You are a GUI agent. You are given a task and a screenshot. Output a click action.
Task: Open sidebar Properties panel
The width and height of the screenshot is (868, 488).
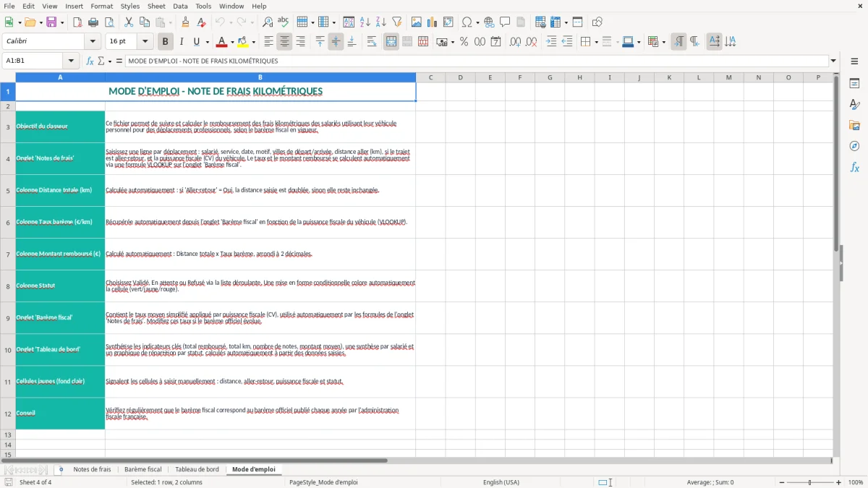[854, 83]
